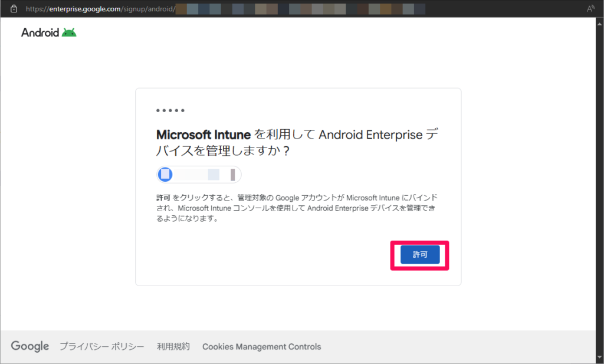Click the Google logo in the footer
The width and height of the screenshot is (604, 364).
coord(30,346)
